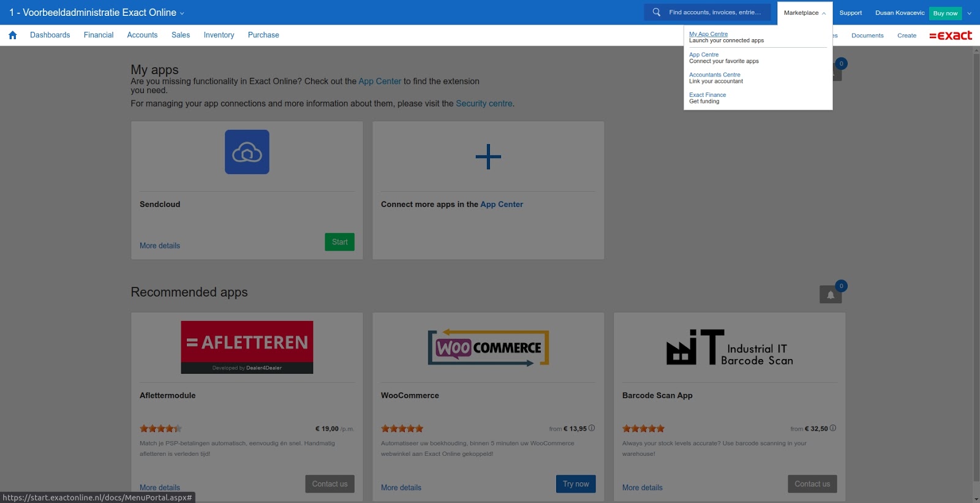
Task: Go to the home page icon
Action: tap(12, 35)
